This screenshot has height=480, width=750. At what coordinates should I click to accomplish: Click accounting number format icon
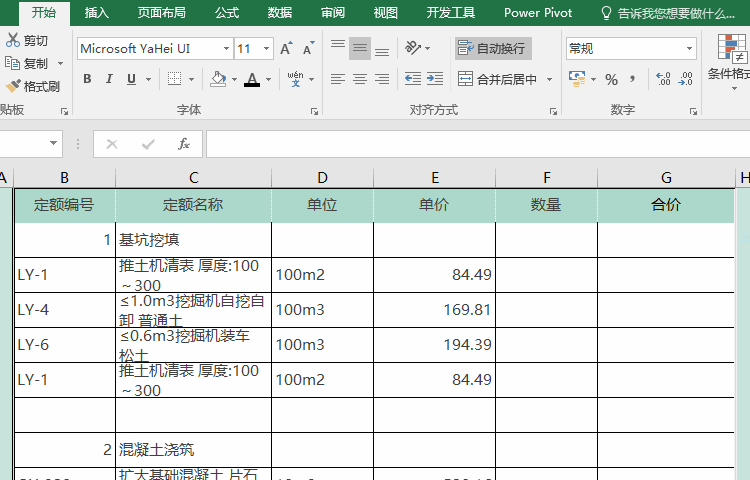tap(577, 78)
